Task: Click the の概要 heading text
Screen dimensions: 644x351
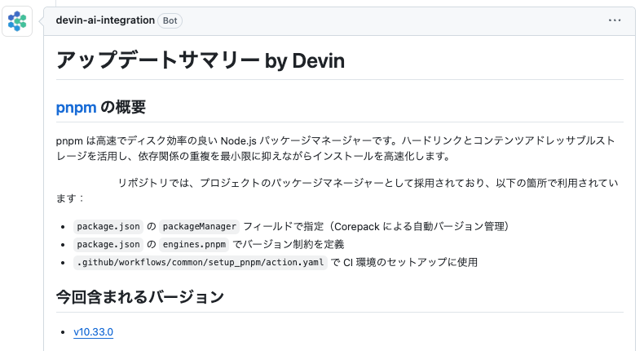Action: coord(123,108)
